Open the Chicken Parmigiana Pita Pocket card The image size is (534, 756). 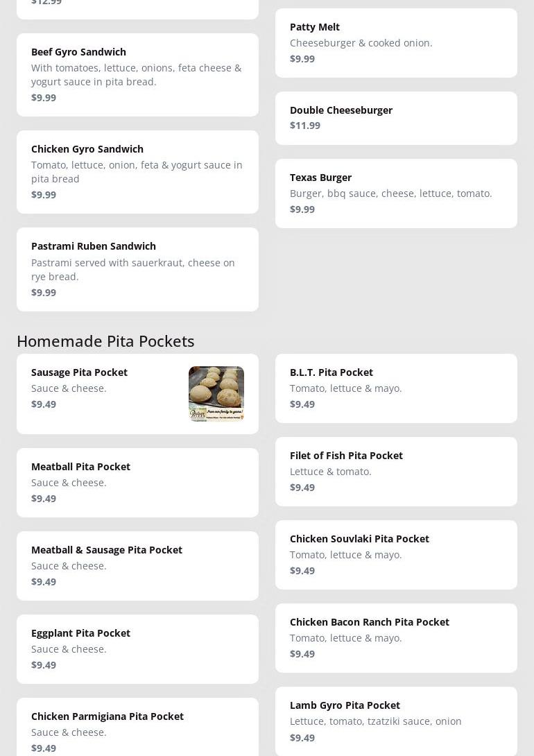click(x=137, y=728)
